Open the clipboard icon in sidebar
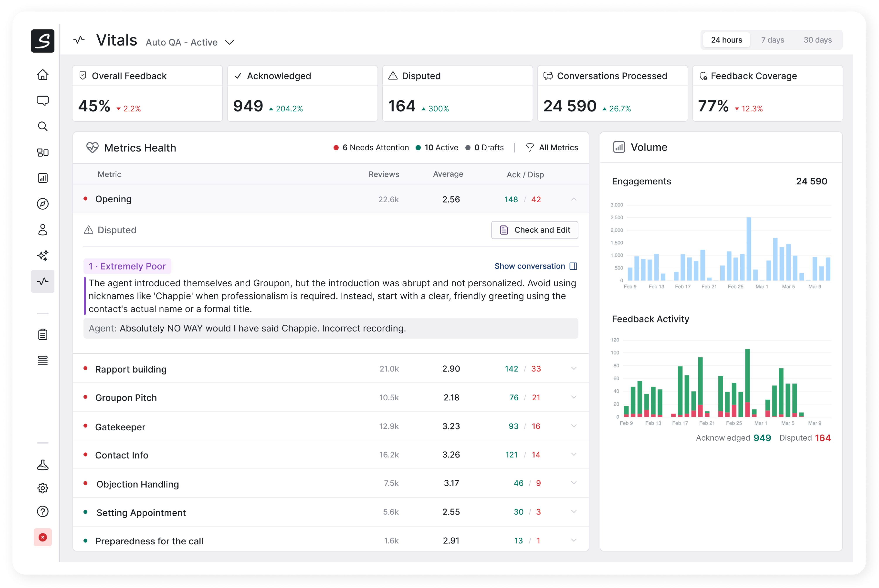879x588 pixels. coord(43,334)
